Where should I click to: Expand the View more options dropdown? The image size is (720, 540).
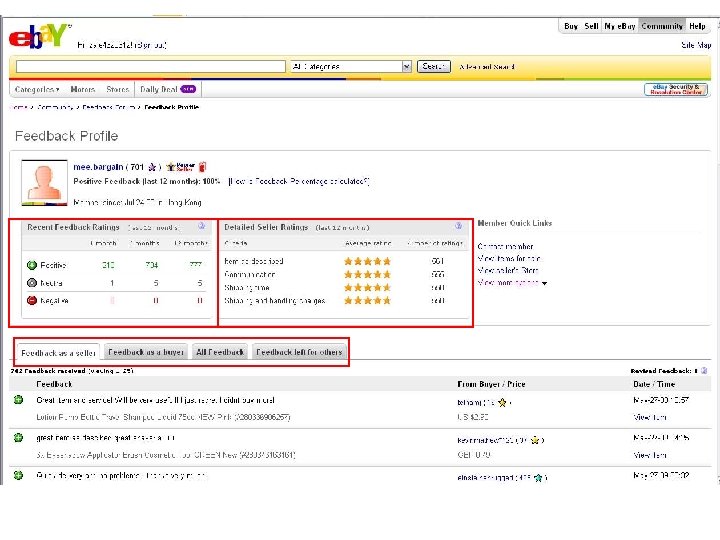tap(512, 283)
